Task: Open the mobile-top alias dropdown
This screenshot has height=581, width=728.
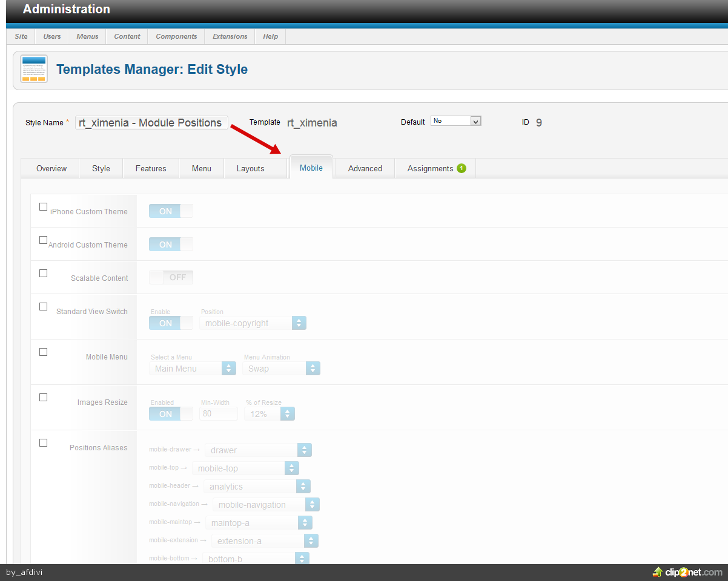Action: pyautogui.click(x=246, y=468)
